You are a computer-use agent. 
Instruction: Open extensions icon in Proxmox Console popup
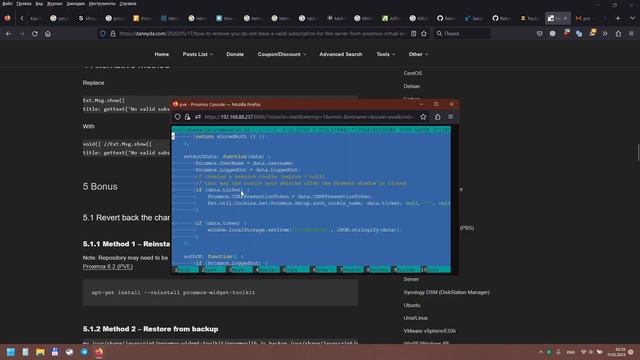click(x=437, y=117)
